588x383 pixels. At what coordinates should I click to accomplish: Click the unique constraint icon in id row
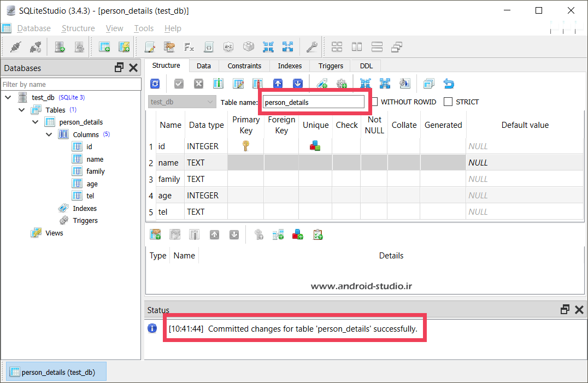tap(315, 146)
